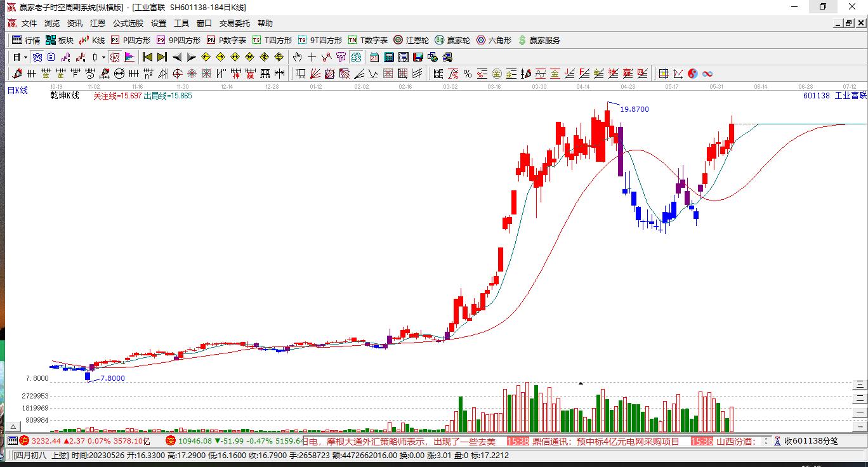Viewport: 868px width, 467px height.
Task: Click the 关注线=15.697 value
Action: (117, 96)
